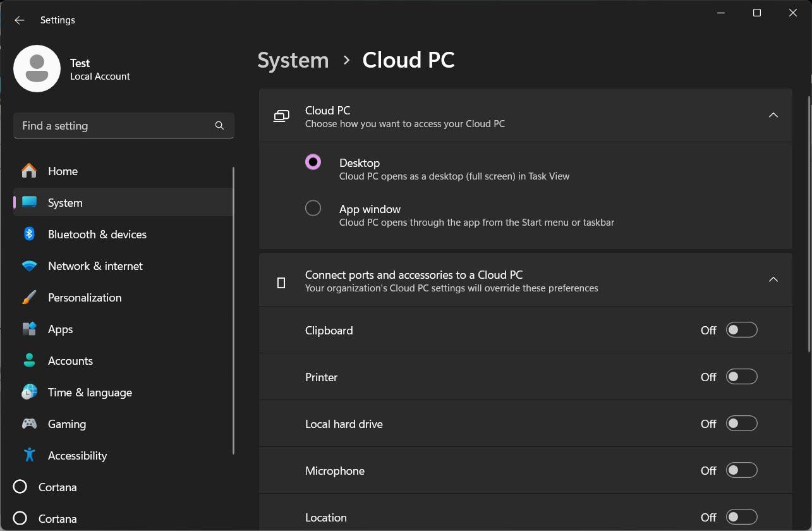The width and height of the screenshot is (812, 531).
Task: Click the back arrow button
Action: pos(19,20)
